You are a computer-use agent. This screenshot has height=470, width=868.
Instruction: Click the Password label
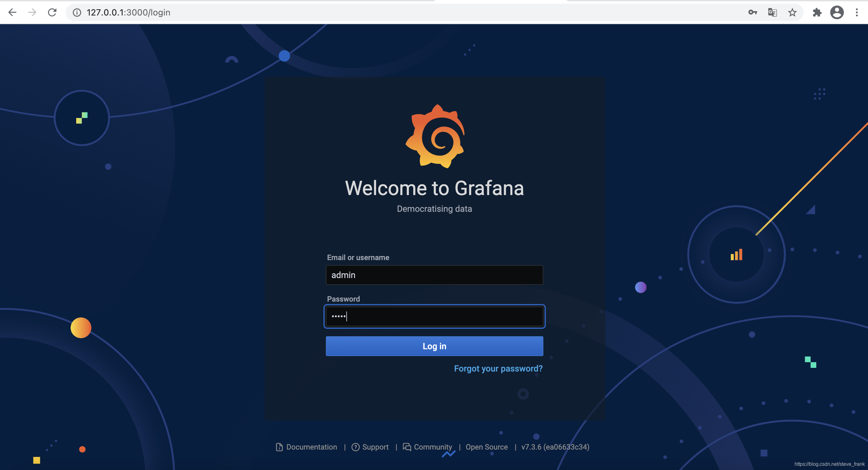(x=343, y=299)
